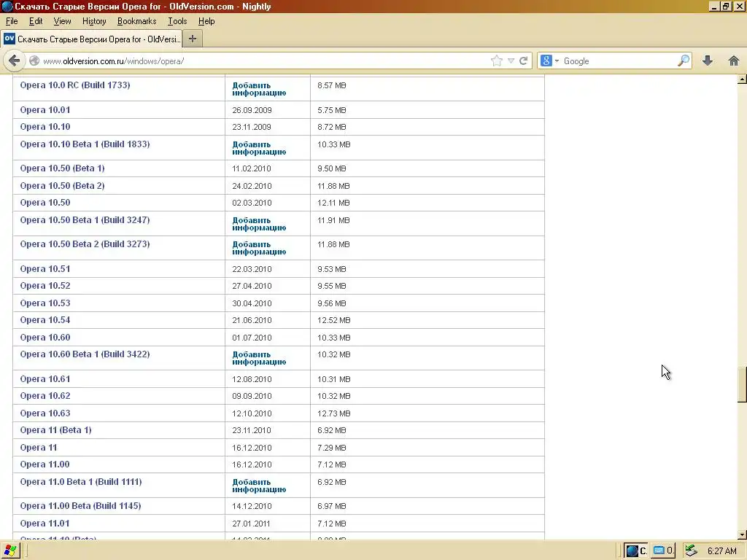Click the scrollbar down arrow
The width and height of the screenshot is (747, 560).
(742, 534)
